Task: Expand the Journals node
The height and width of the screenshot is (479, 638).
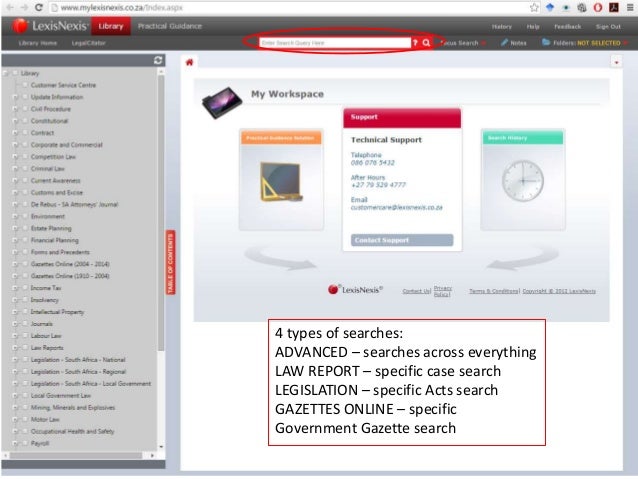Action: 15,324
